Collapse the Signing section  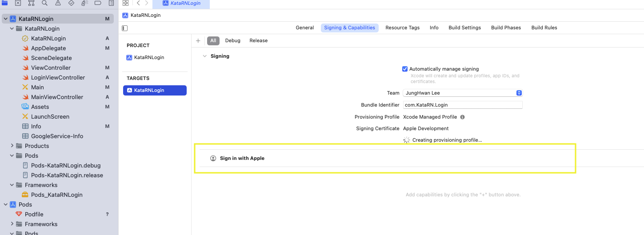tap(204, 56)
